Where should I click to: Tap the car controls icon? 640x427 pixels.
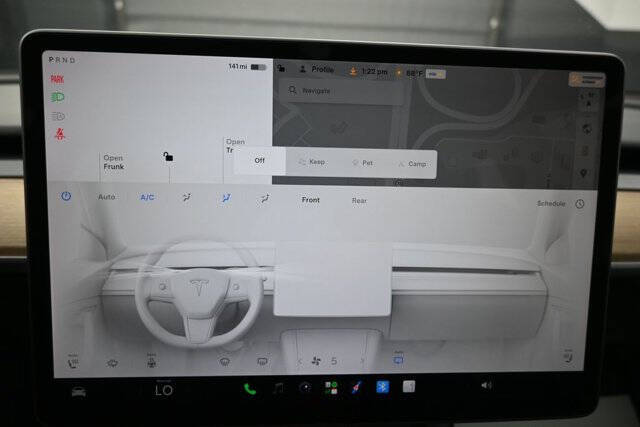79,392
